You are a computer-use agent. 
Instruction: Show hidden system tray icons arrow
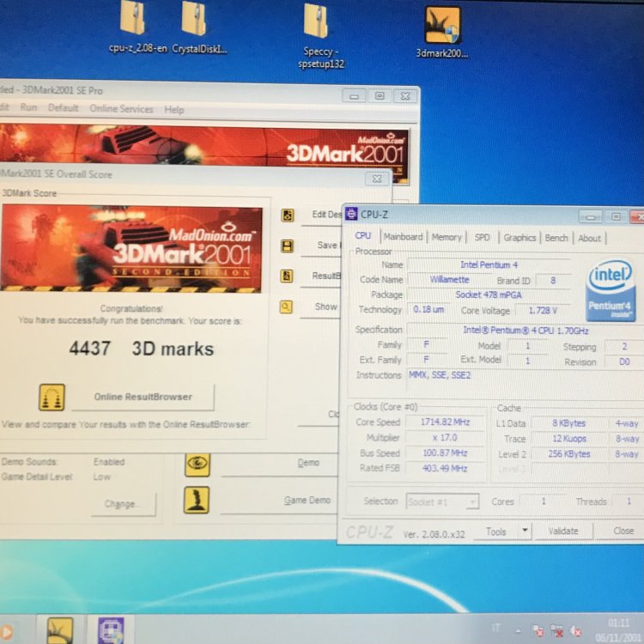(x=517, y=629)
